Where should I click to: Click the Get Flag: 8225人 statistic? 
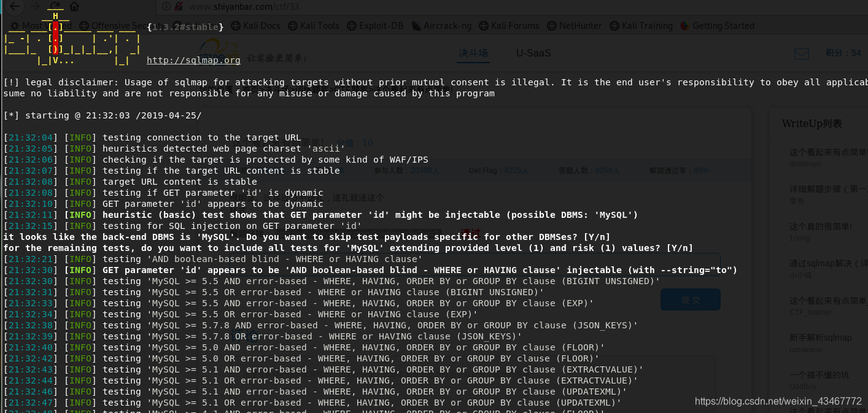(x=498, y=171)
